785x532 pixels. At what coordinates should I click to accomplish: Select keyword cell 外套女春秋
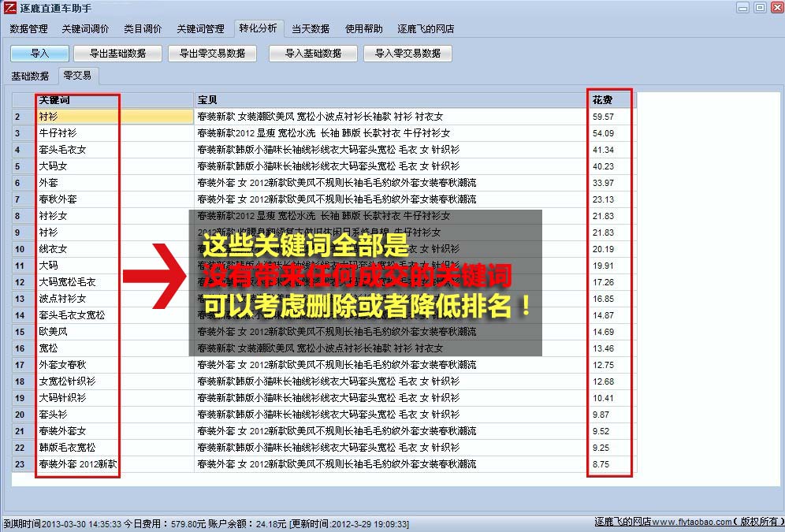click(x=114, y=364)
